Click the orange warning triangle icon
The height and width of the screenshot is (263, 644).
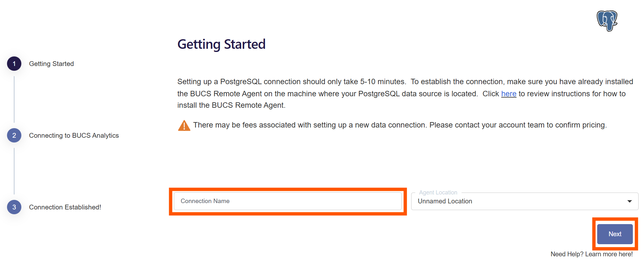point(184,126)
